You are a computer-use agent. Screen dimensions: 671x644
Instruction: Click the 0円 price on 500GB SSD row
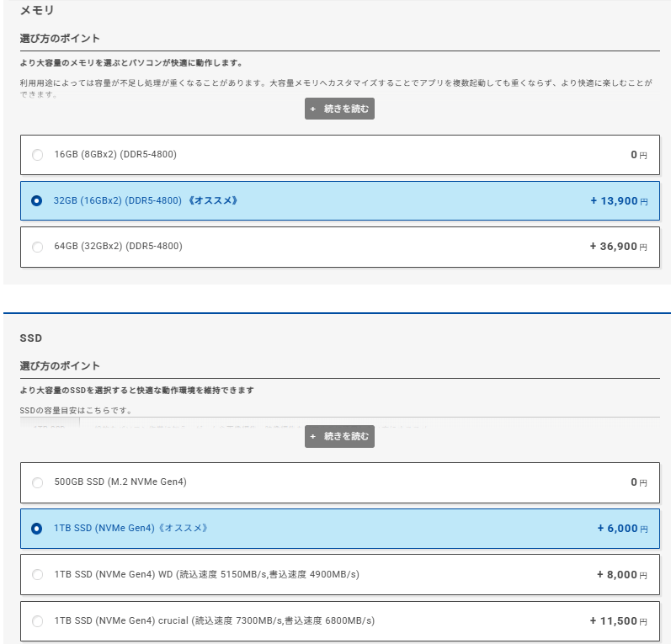coord(638,482)
